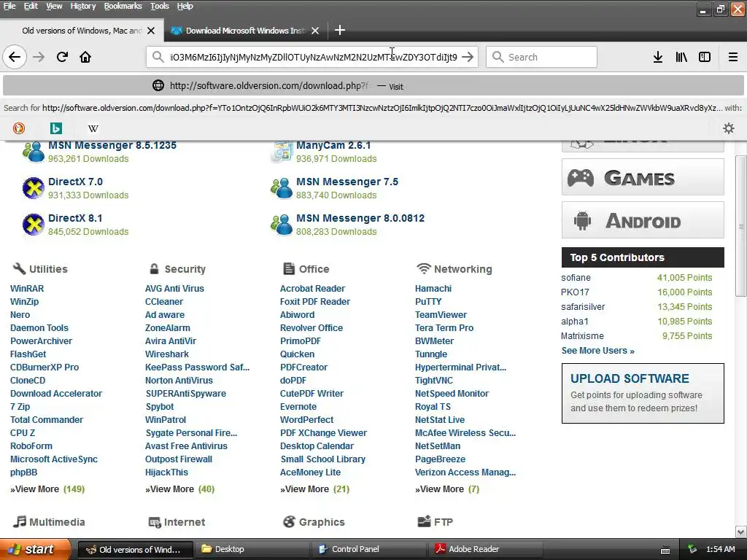Image resolution: width=747 pixels, height=560 pixels.
Task: Open the Edit menu
Action: coord(31,6)
